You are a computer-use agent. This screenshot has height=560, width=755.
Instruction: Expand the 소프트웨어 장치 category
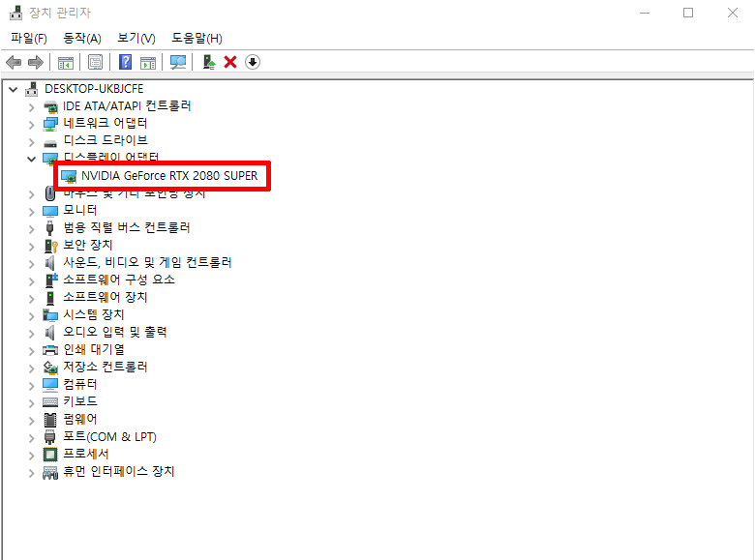coord(31,298)
